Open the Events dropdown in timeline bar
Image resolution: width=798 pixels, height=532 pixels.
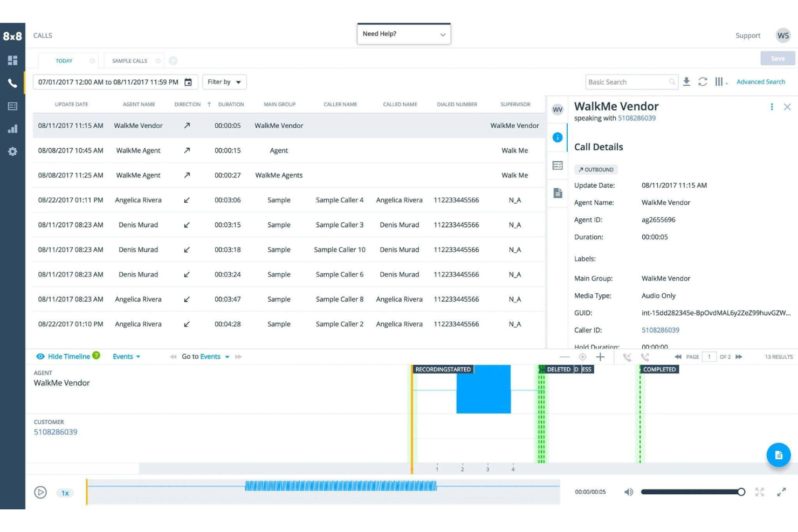[x=127, y=356]
